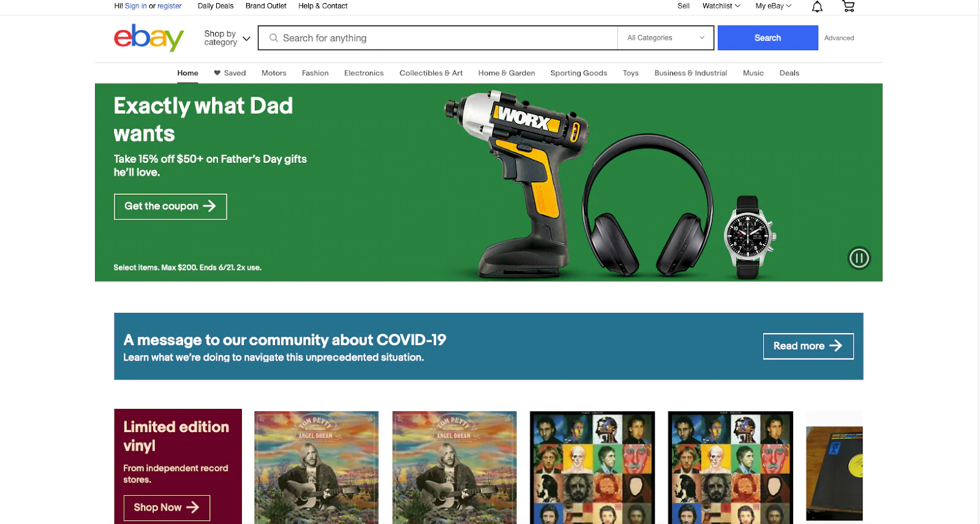Image resolution: width=980 pixels, height=524 pixels.
Task: Open the first colorful faces grid album
Action: click(592, 468)
